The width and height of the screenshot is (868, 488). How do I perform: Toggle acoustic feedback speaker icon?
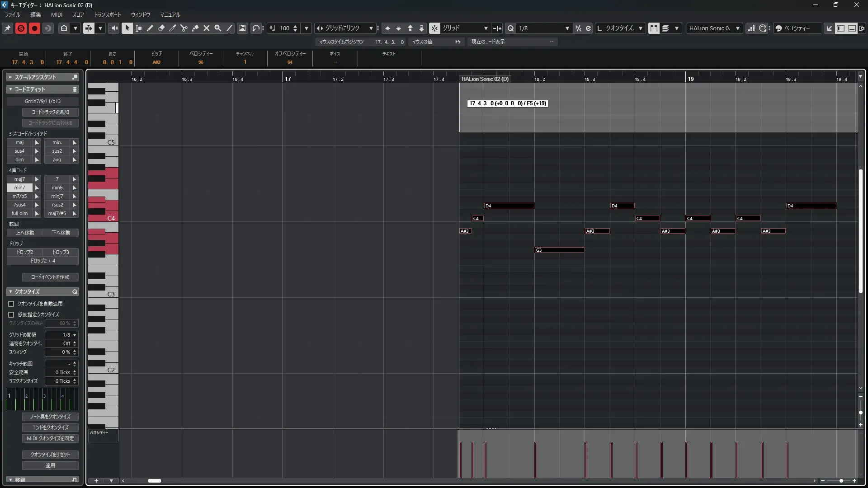click(x=113, y=28)
